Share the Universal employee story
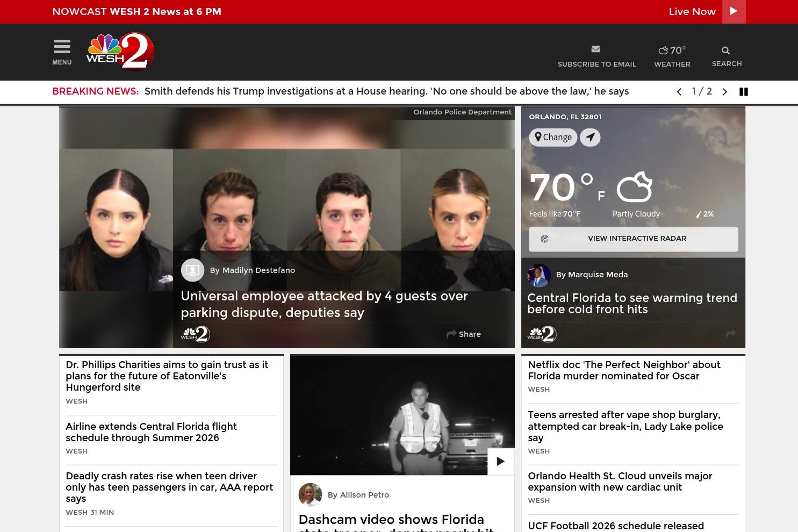The height and width of the screenshot is (532, 798). coord(463,334)
